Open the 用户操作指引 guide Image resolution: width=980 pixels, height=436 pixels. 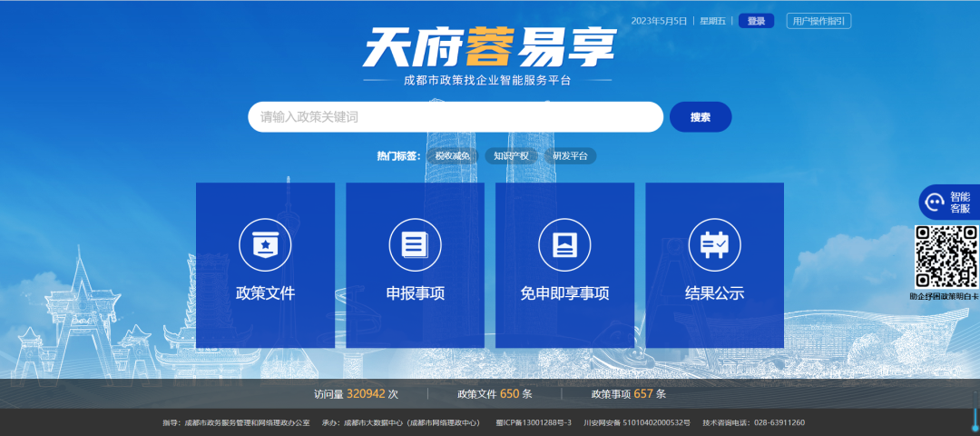(818, 21)
